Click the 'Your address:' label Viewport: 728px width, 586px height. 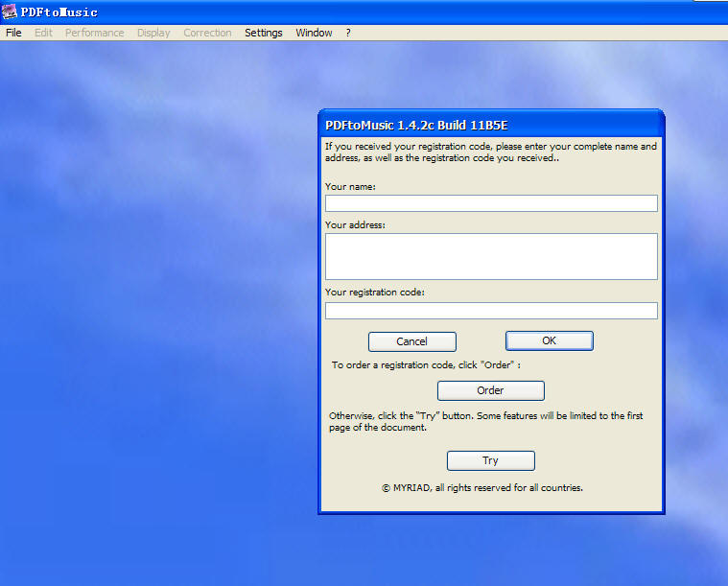355,225
